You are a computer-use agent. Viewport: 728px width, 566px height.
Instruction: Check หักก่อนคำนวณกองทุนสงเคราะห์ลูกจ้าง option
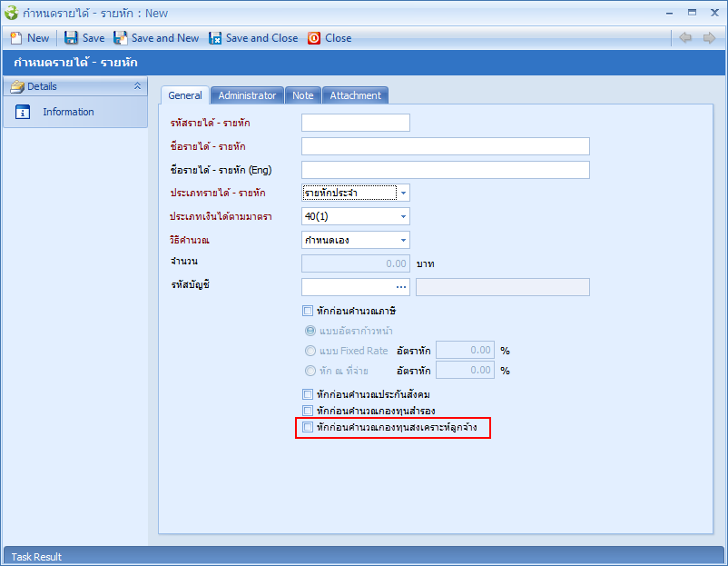pos(308,427)
